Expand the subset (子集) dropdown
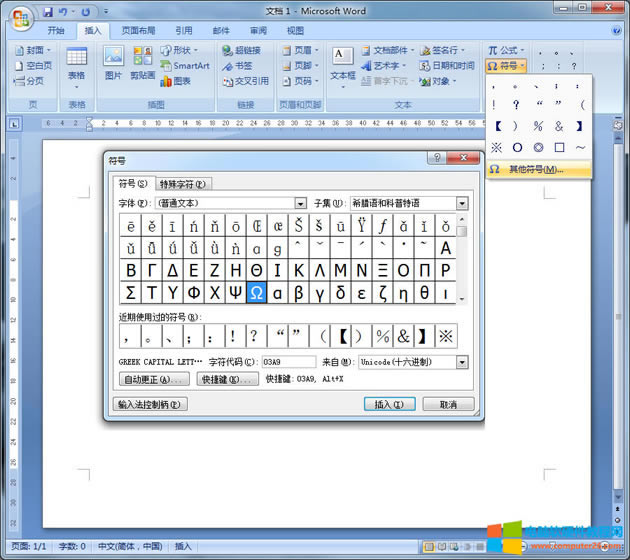 462,203
